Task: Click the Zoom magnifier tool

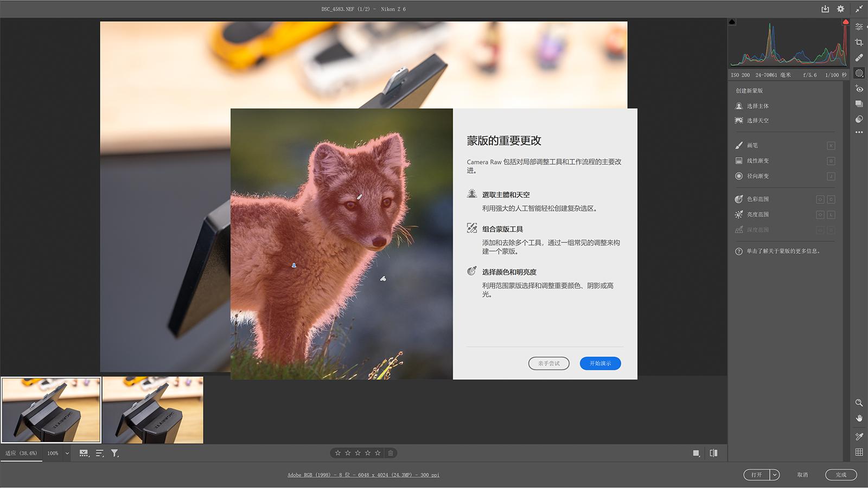Action: tap(859, 403)
